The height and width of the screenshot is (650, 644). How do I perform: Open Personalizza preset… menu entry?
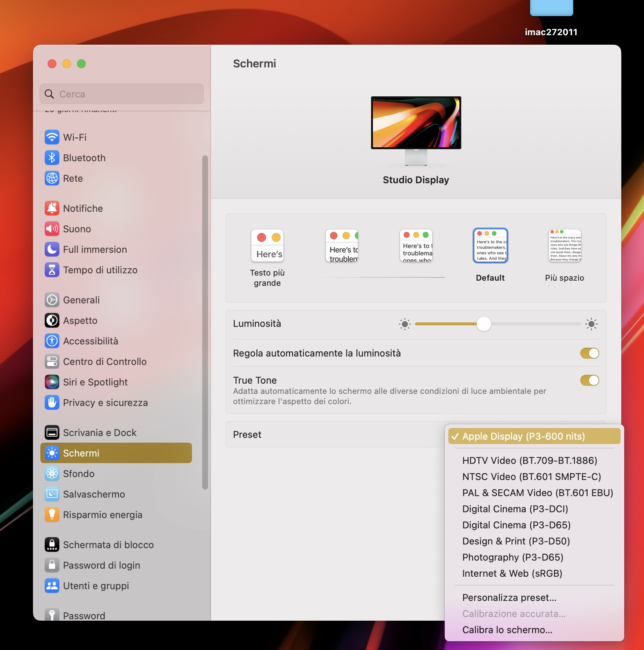tap(534, 598)
